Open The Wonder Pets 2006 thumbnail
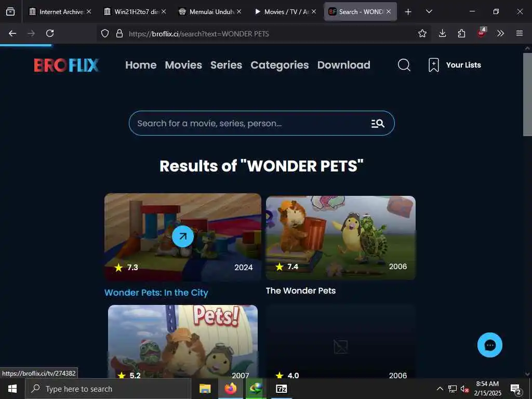The image size is (532, 399). (341, 238)
